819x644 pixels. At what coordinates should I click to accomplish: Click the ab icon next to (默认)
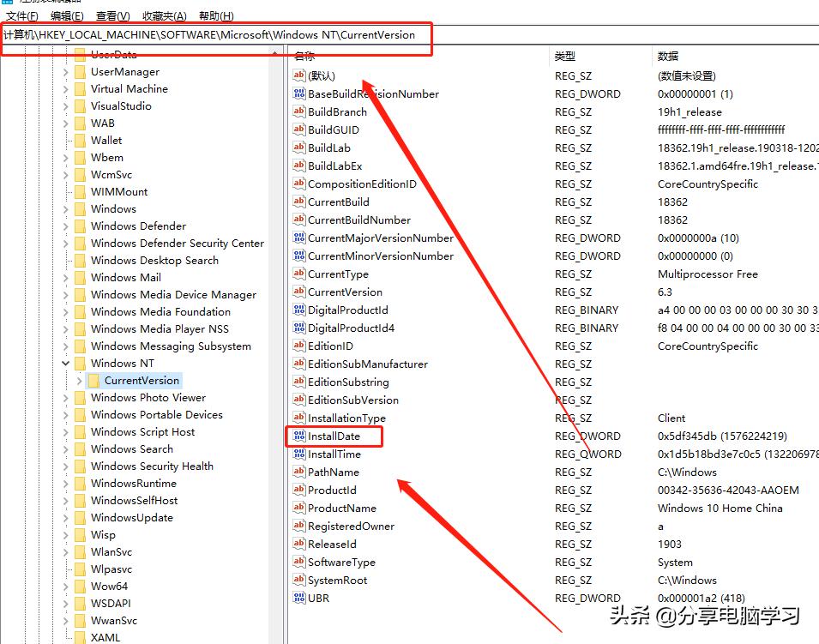tap(299, 75)
